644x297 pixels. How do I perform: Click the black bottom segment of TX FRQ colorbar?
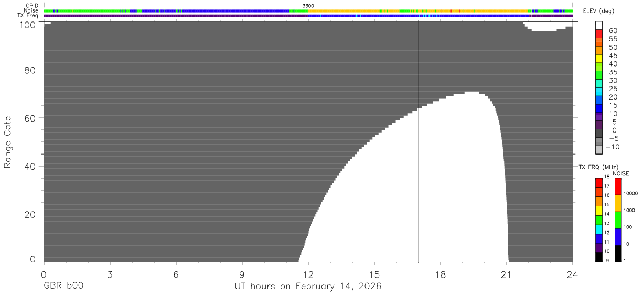point(598,257)
